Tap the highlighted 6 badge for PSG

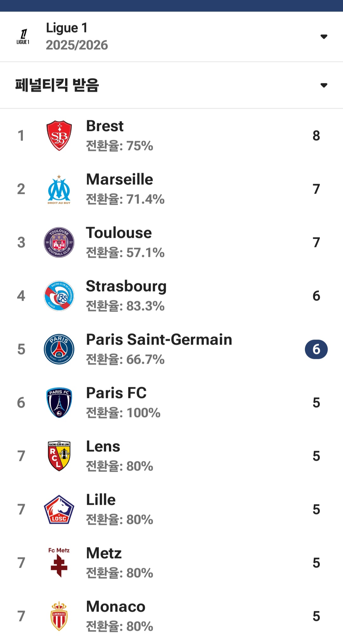(316, 349)
